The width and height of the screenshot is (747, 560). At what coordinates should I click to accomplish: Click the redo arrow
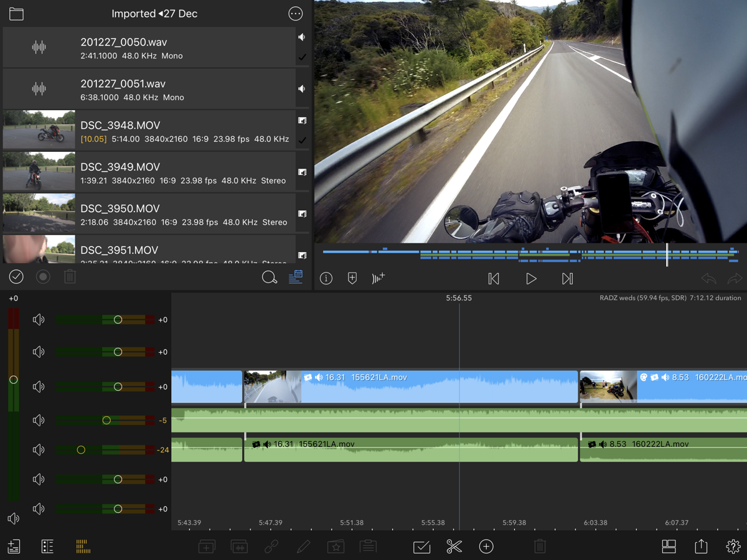735,279
